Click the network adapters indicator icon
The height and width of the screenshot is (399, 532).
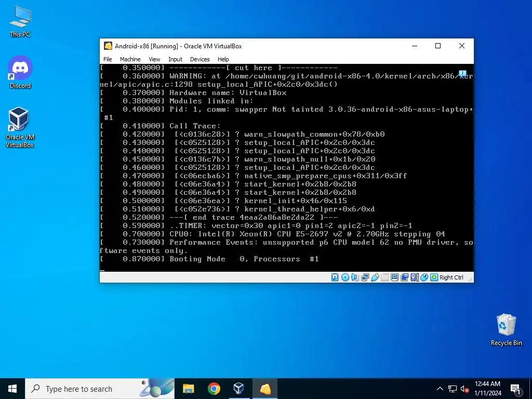365,277
